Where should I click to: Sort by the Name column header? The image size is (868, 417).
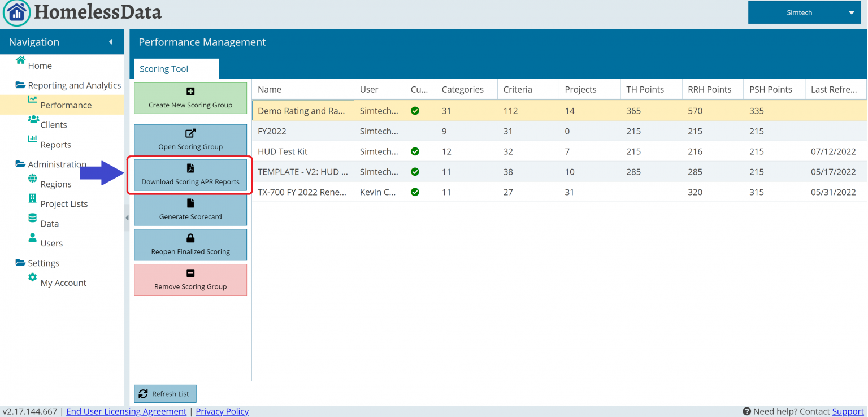pyautogui.click(x=303, y=89)
